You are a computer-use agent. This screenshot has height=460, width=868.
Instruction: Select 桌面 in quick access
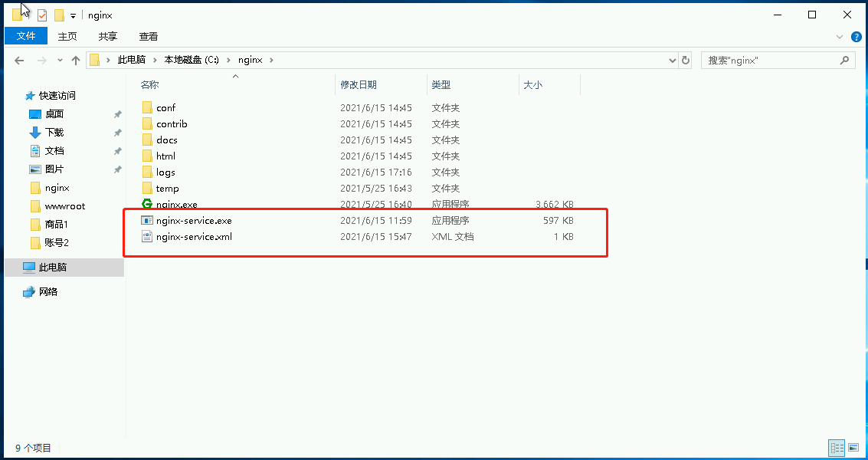tap(54, 113)
